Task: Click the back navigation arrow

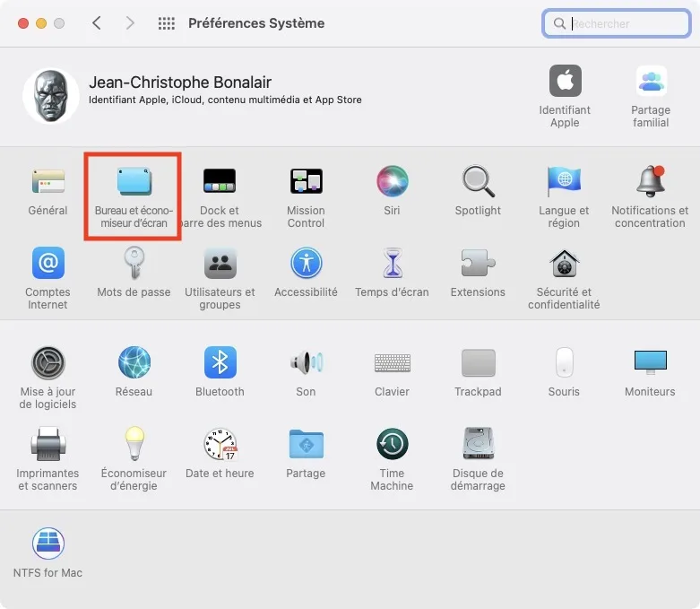Action: pos(97,22)
